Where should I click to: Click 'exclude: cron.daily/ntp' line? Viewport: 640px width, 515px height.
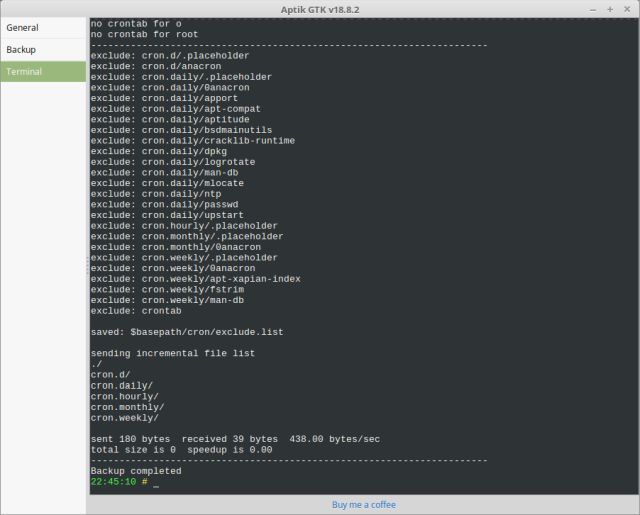pyautogui.click(x=156, y=193)
